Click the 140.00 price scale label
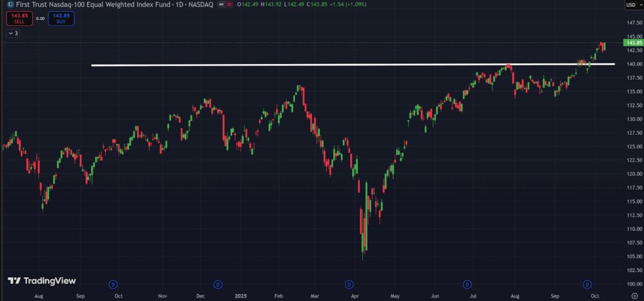Image resolution: width=644 pixels, height=301 pixels. 633,64
